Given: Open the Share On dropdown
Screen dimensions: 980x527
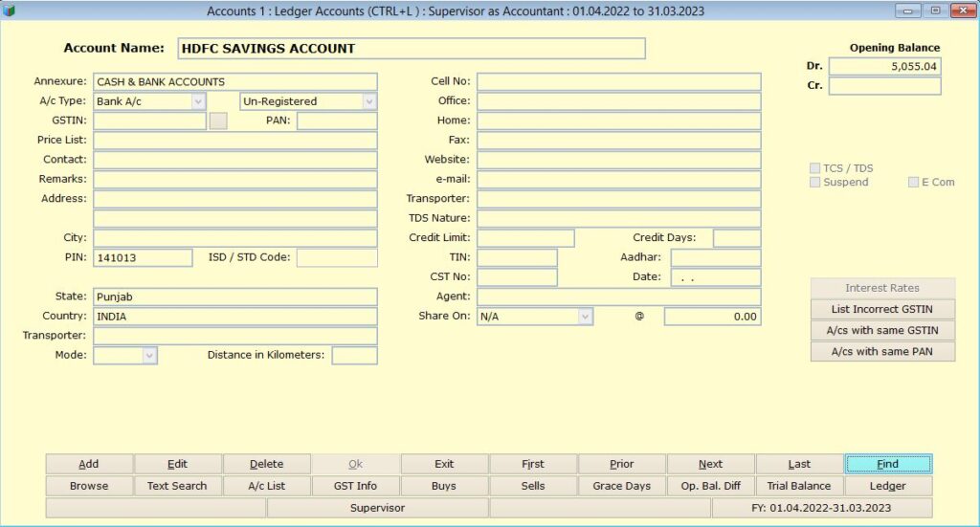Looking at the screenshot, I should click(x=585, y=317).
